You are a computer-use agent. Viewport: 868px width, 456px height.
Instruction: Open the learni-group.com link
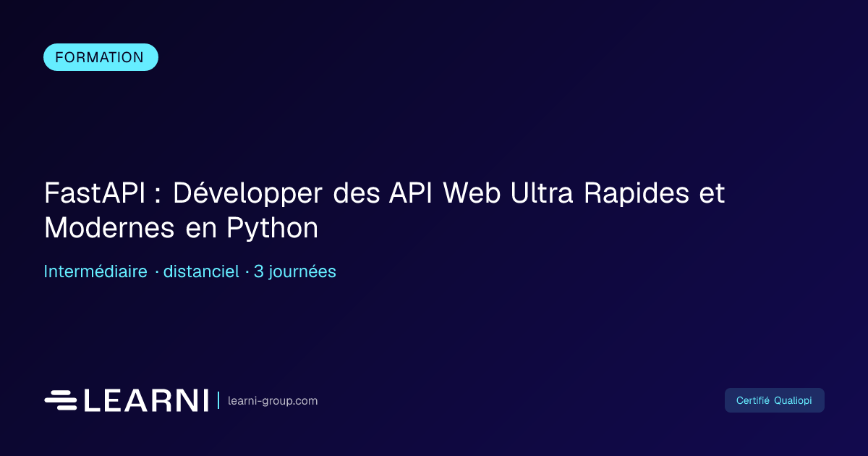[x=273, y=401]
